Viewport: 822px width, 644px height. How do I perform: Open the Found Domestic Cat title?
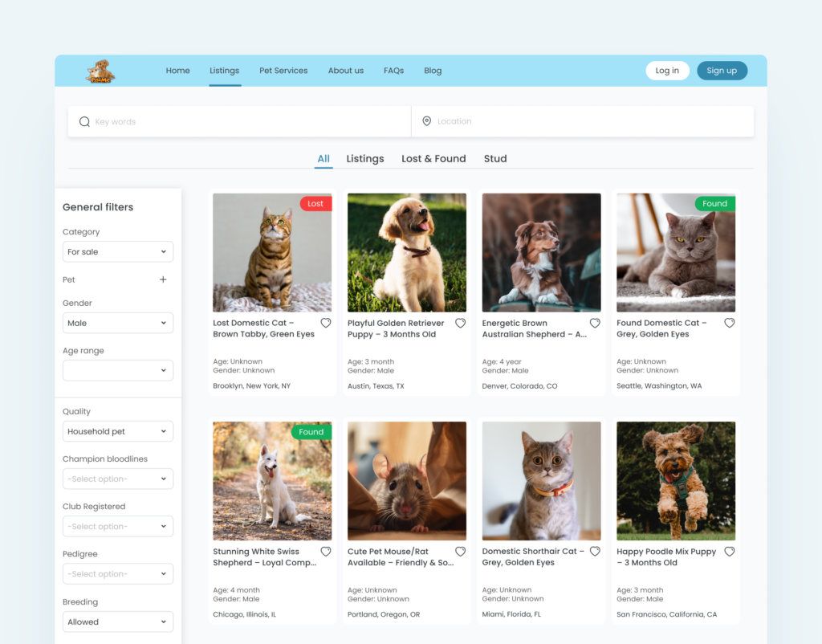click(x=661, y=328)
